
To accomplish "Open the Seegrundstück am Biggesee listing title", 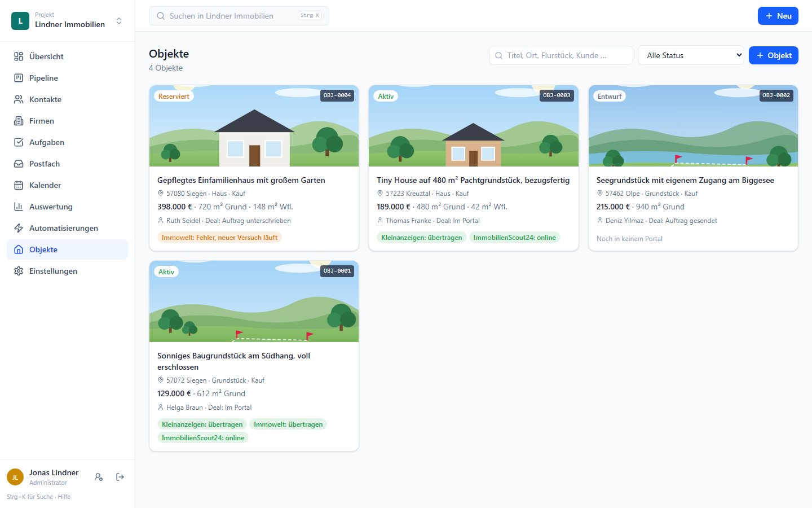I will pos(685,180).
